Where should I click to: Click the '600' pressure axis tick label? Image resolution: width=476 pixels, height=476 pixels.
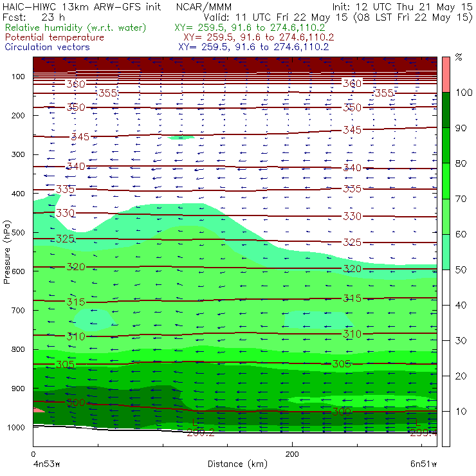(18, 271)
